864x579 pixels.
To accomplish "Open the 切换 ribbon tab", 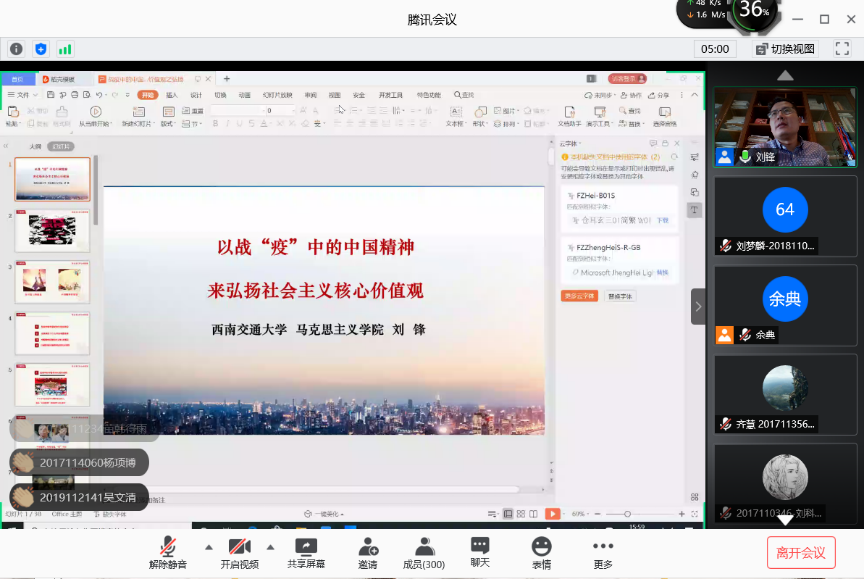I will point(220,95).
